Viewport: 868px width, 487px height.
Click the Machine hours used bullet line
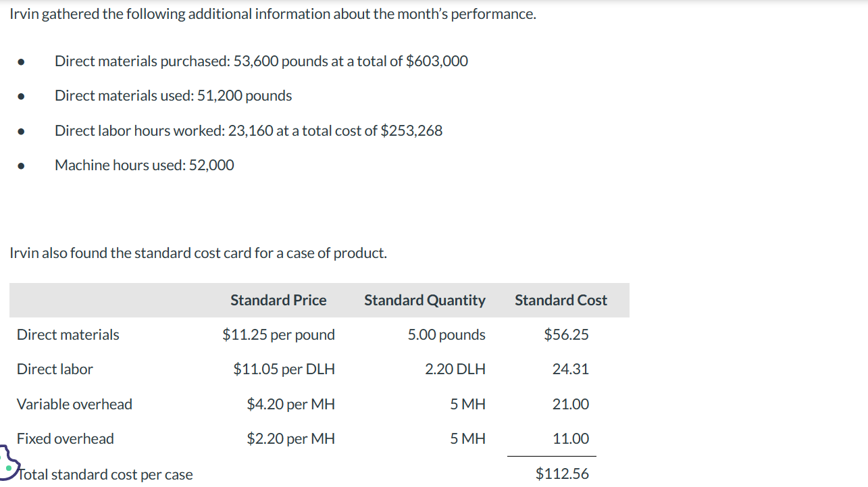click(145, 165)
